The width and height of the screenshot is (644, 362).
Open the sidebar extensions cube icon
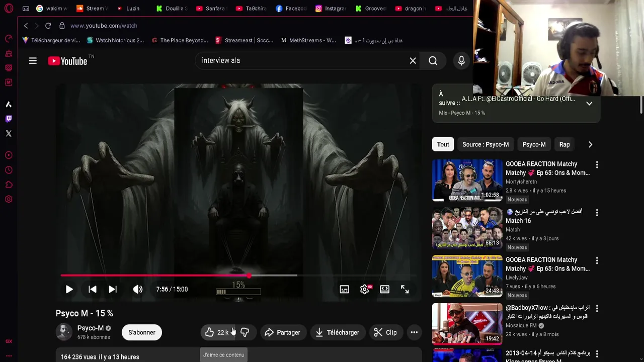tap(9, 185)
